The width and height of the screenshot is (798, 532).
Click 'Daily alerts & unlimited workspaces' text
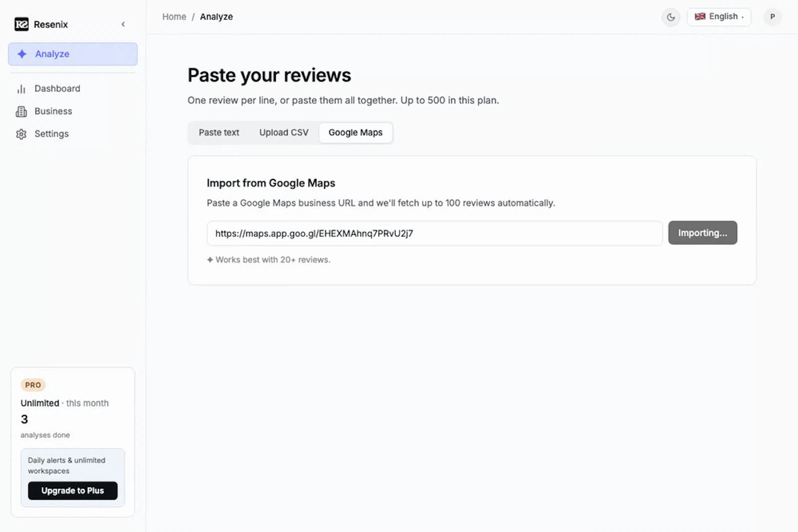[66, 466]
